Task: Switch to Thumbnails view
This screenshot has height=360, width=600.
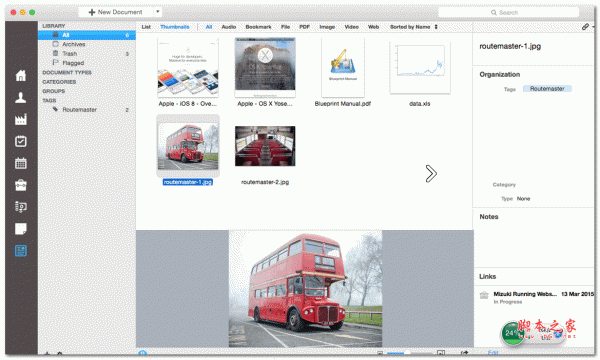Action: point(175,27)
